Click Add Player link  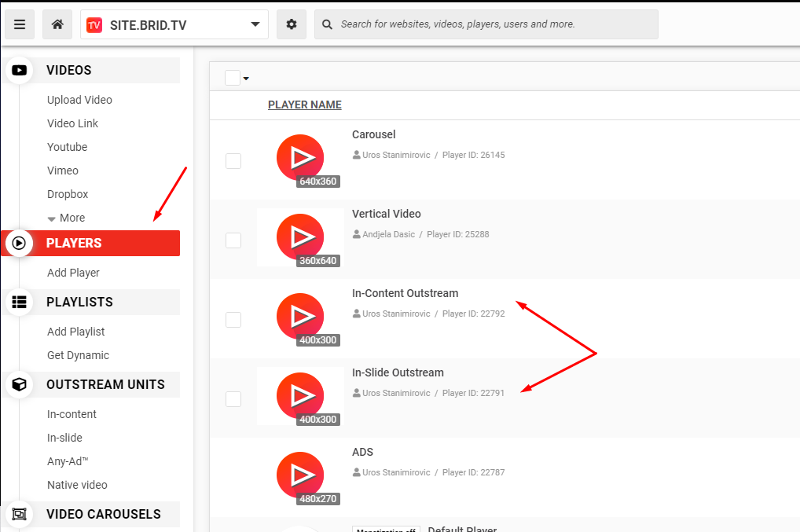pos(73,273)
